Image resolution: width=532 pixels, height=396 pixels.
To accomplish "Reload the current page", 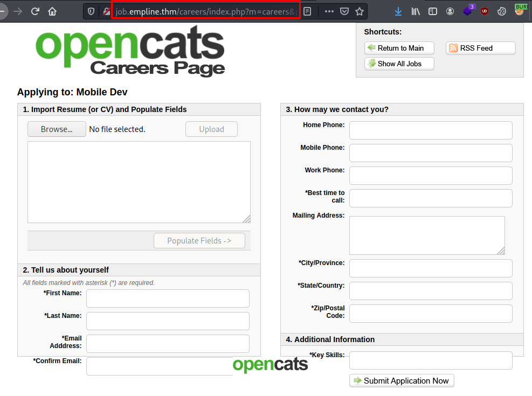I will (x=35, y=11).
